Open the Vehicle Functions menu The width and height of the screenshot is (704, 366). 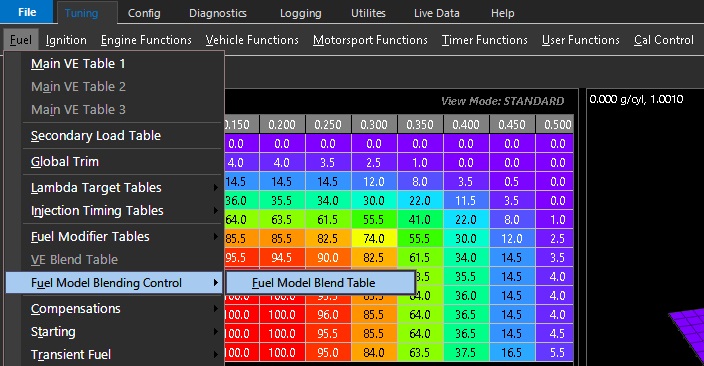252,40
